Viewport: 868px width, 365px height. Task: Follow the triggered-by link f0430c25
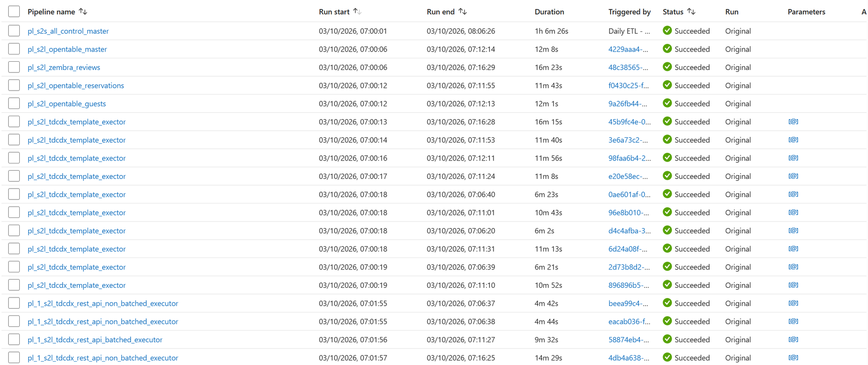629,85
